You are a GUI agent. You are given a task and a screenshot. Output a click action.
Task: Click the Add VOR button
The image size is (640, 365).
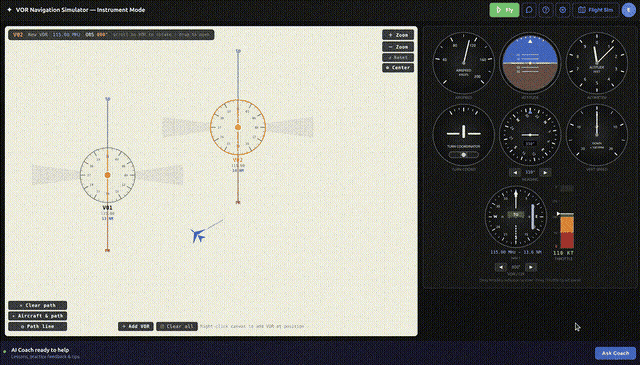click(x=136, y=327)
